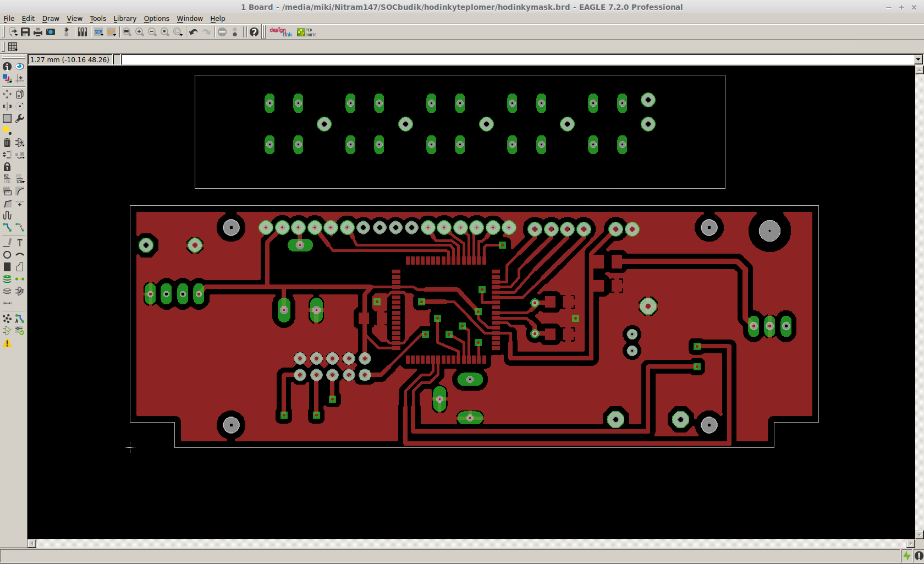The height and width of the screenshot is (564, 924).
Task: Open the Layer display settings dropdown
Action: tap(7, 79)
